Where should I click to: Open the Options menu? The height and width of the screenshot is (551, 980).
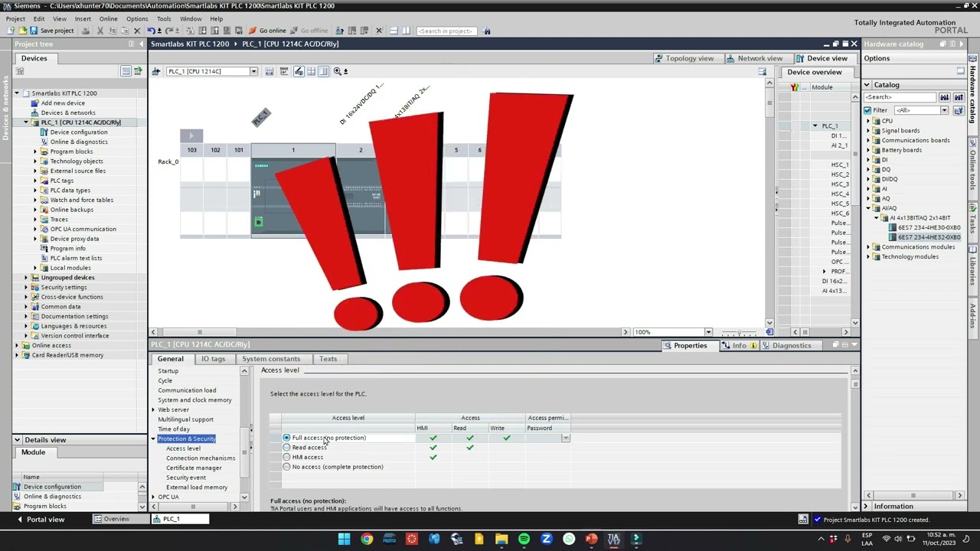pyautogui.click(x=137, y=18)
